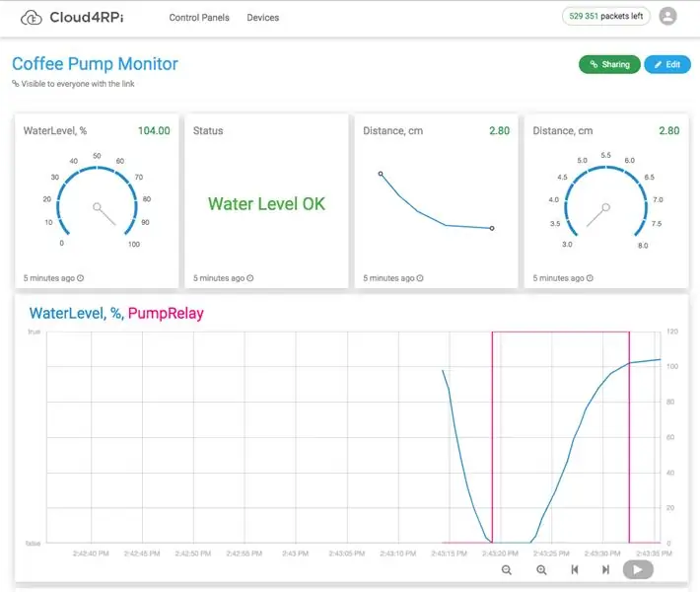This screenshot has width=700, height=592.
Task: Click the Distance, cm line-chart widget title
Action: click(392, 131)
